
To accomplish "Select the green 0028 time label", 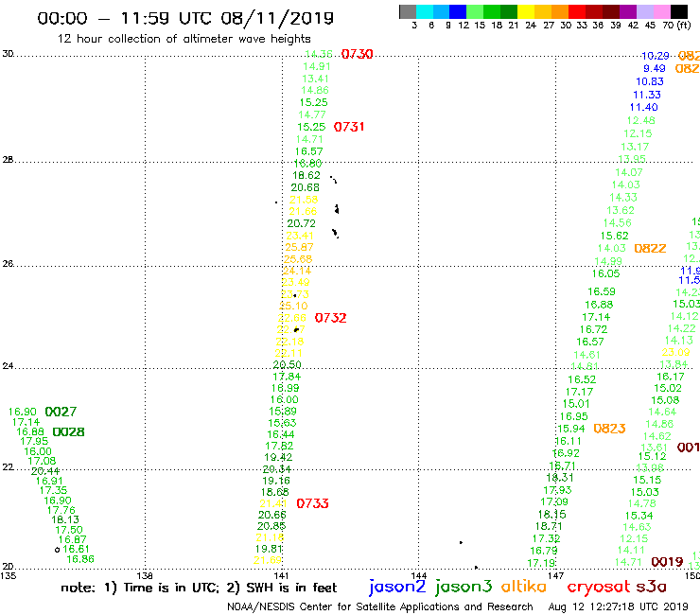I will [x=68, y=432].
